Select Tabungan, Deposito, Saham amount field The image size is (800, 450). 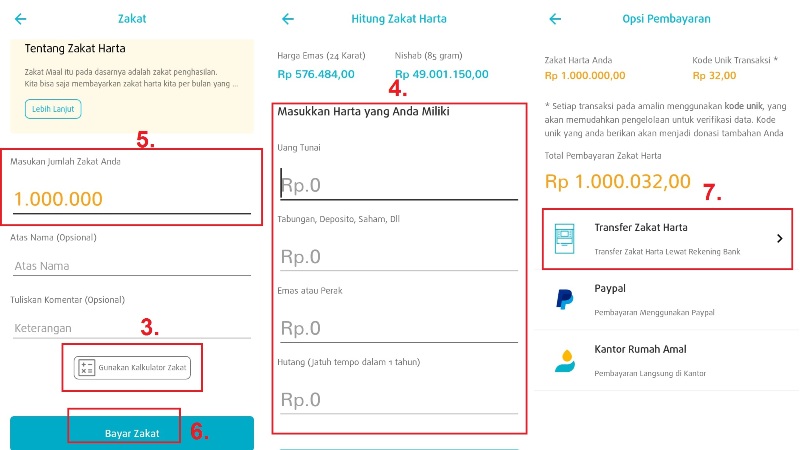tap(398, 257)
